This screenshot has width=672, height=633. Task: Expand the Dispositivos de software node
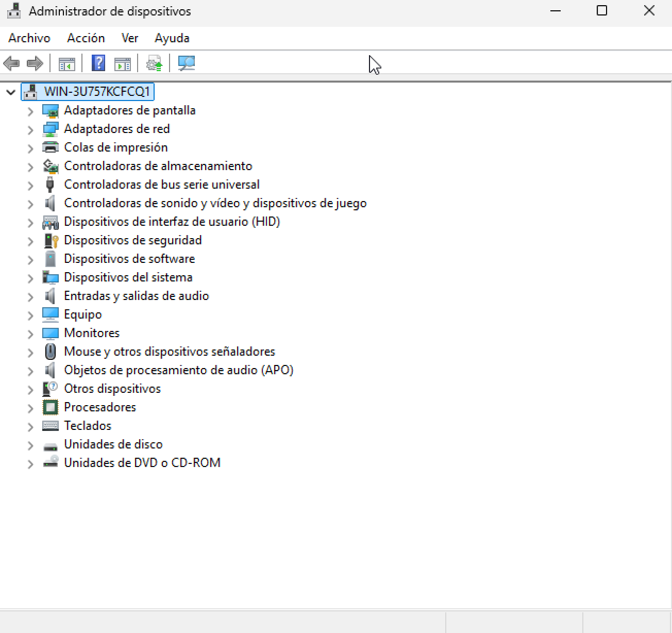click(x=30, y=259)
